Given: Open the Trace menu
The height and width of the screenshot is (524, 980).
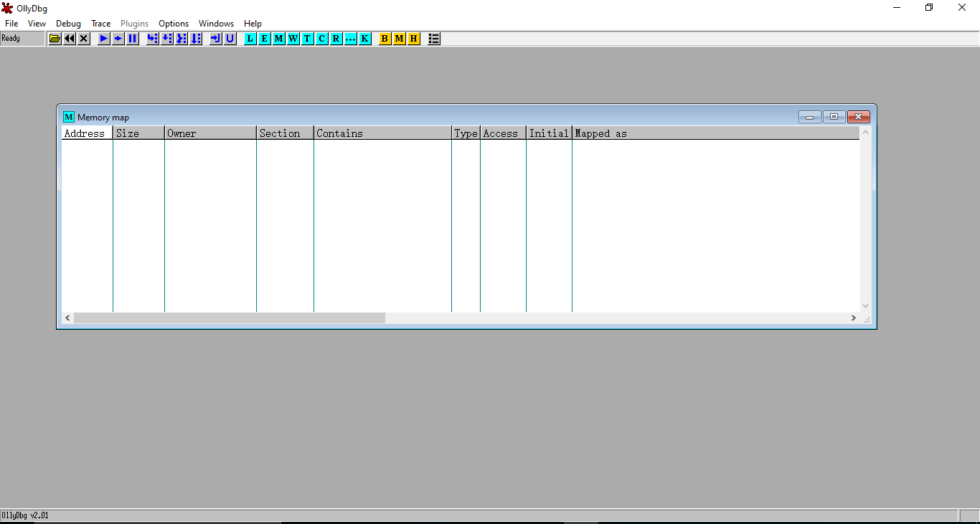Looking at the screenshot, I should click(x=101, y=24).
